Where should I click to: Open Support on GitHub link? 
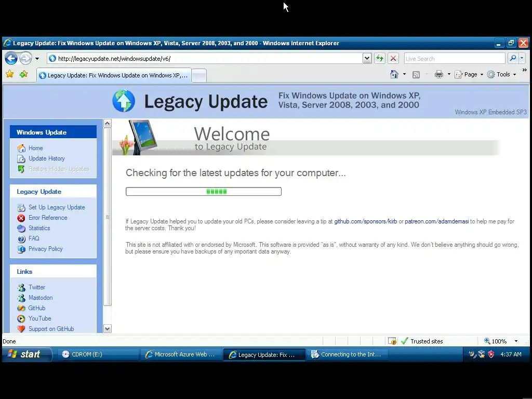(51, 329)
